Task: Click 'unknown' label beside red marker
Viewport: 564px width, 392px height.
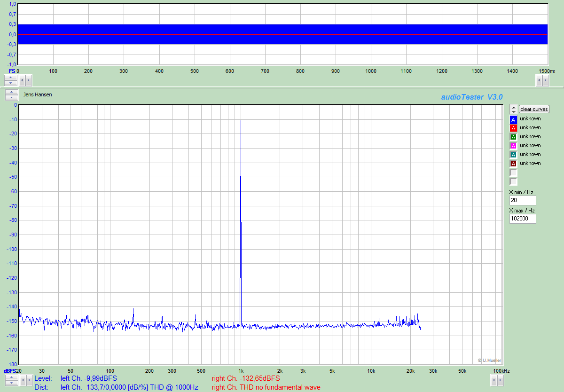Action: (530, 128)
